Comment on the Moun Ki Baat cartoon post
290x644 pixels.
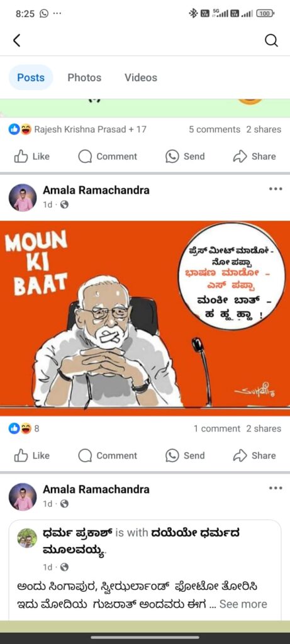pyautogui.click(x=108, y=455)
